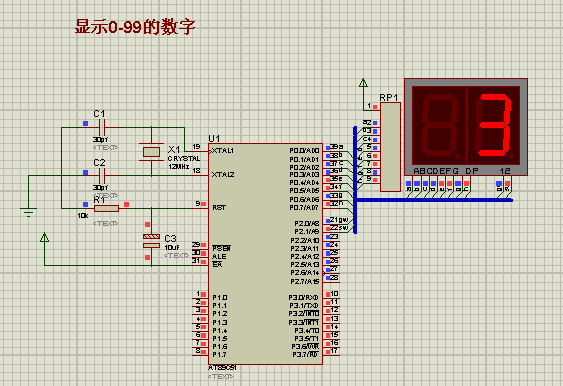Click the AT89C51 part label below U1

click(222, 368)
